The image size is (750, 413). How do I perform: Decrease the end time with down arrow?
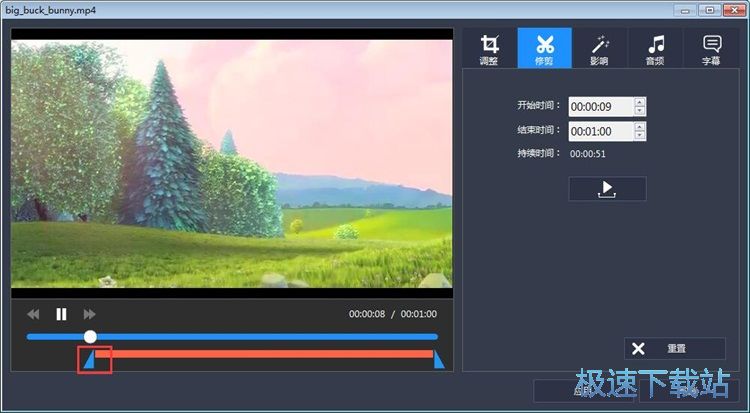[x=640, y=135]
